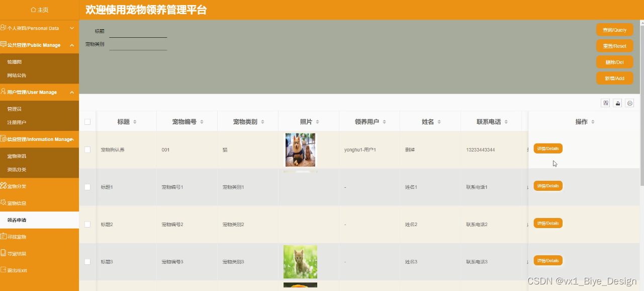644x291 pixels.
Task: Collapse 信息管理/Information Manage menu
Action: click(x=39, y=139)
